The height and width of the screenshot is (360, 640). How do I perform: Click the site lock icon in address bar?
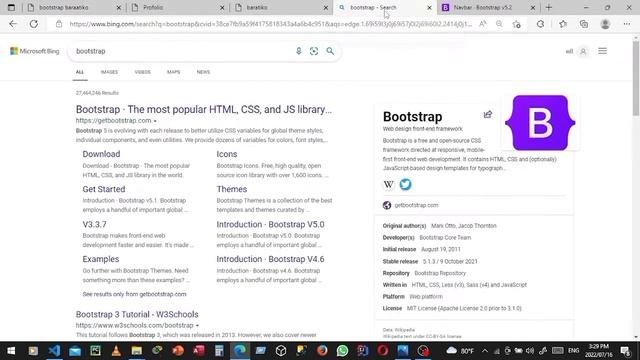[59, 24]
